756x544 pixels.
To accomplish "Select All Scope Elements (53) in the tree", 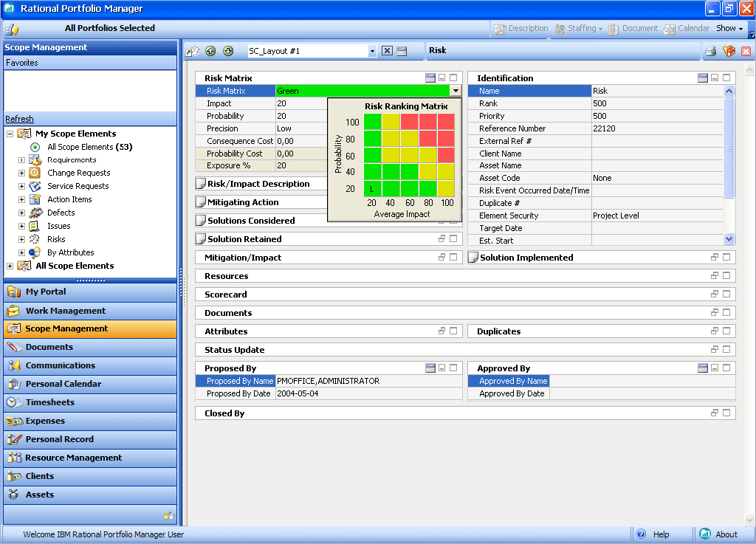I will (89, 147).
